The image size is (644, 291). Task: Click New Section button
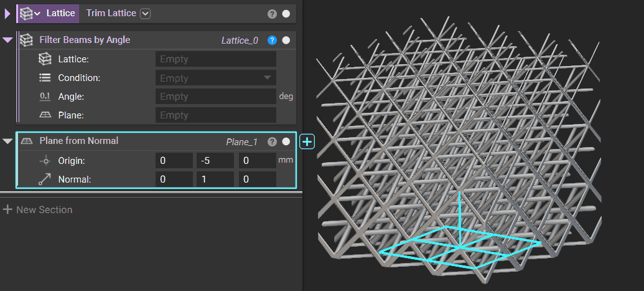coord(37,209)
